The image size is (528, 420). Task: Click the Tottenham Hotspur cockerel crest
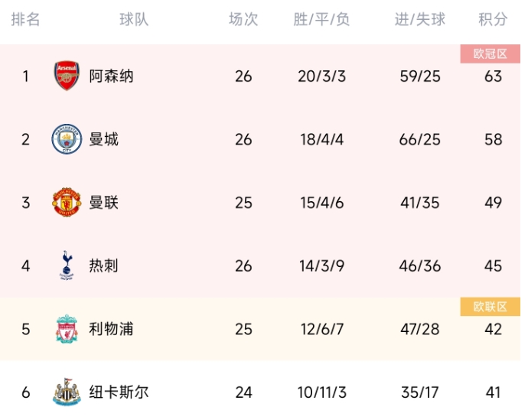[67, 265]
